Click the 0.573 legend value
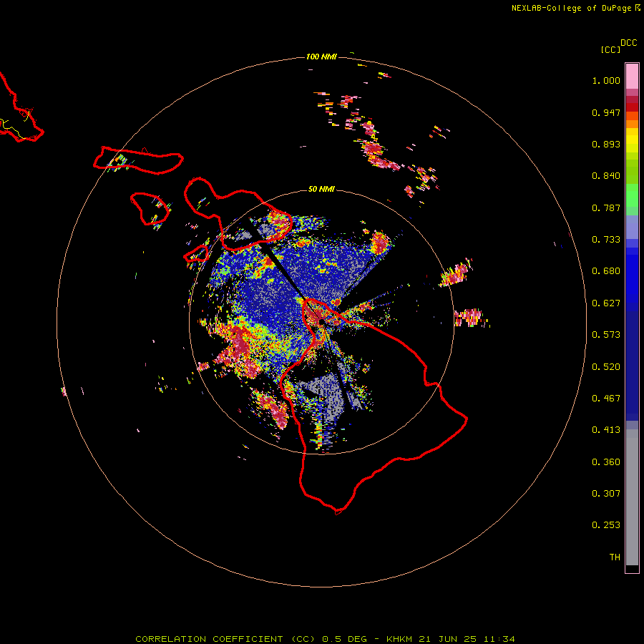This screenshot has height=644, width=644. point(606,335)
